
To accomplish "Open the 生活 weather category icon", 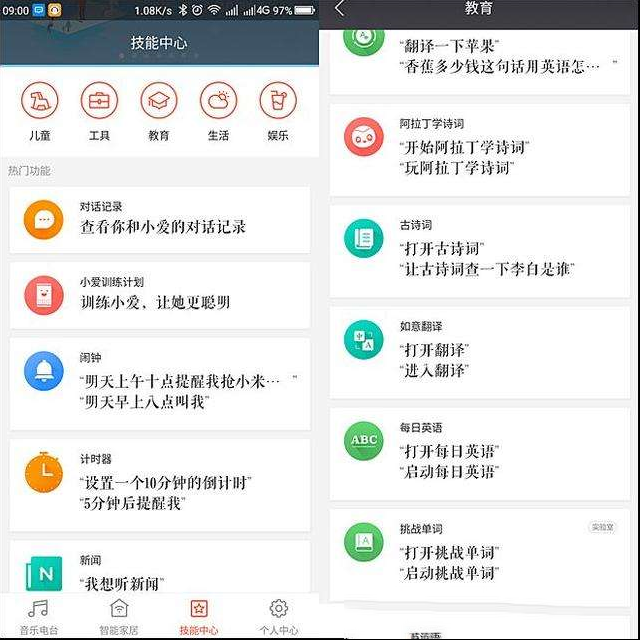I will [x=218, y=100].
